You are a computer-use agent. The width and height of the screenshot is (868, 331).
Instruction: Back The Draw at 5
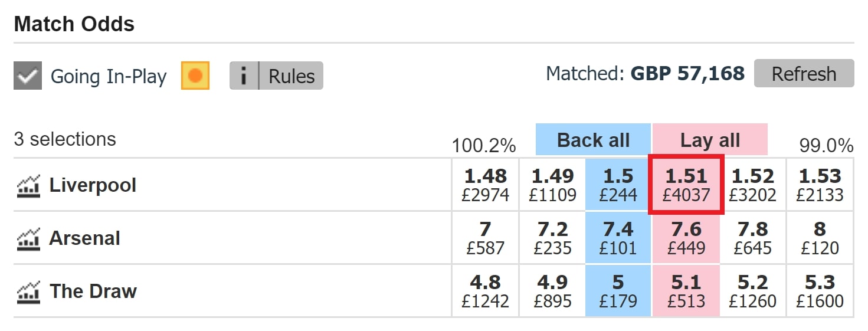pos(618,291)
